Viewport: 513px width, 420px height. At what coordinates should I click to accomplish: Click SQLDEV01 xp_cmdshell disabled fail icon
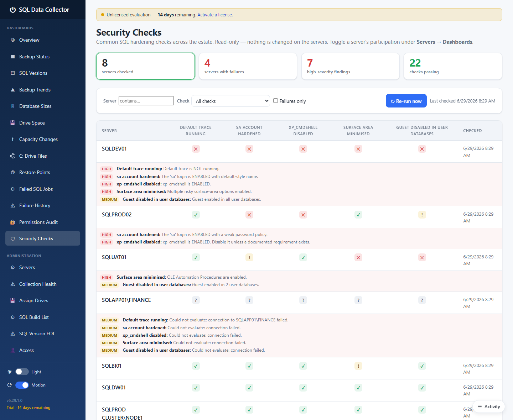pos(303,149)
